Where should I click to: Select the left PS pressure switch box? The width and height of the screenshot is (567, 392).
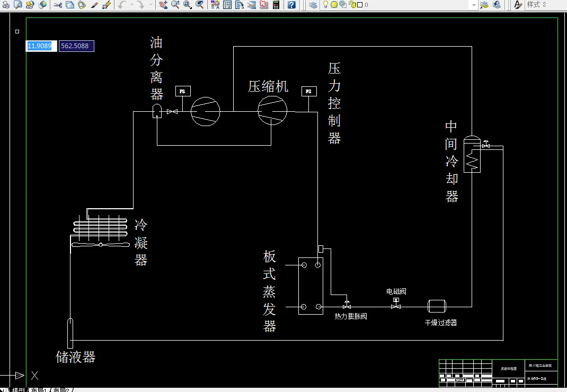point(183,91)
